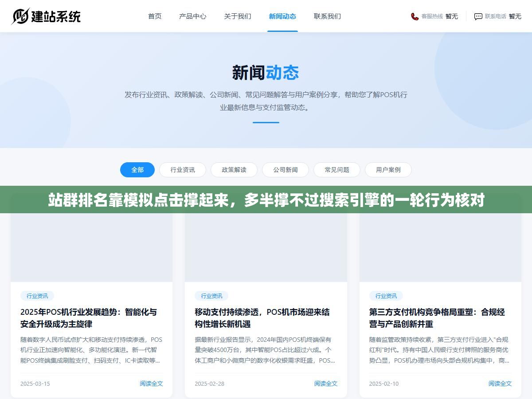Image resolution: width=532 pixels, height=399 pixels.
Task: Open title 第三方支付机构竞争格局重塑
Action: 437,318
